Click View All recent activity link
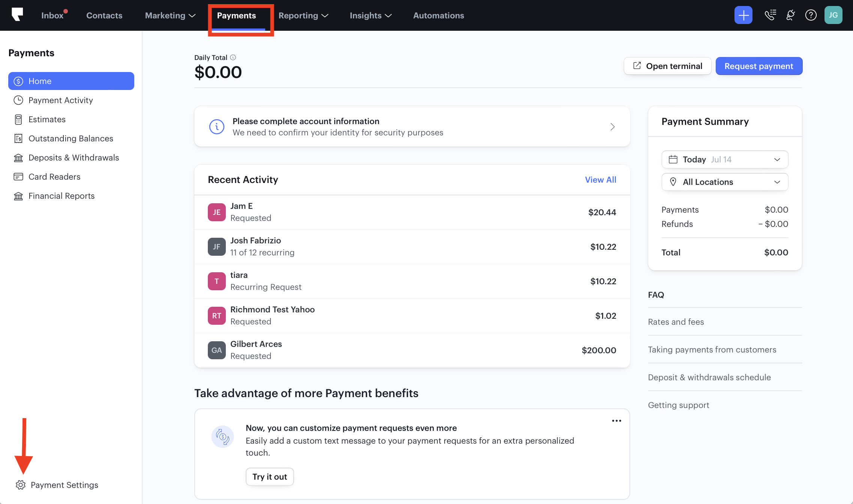Viewport: 853px width, 504px height. 600,180
